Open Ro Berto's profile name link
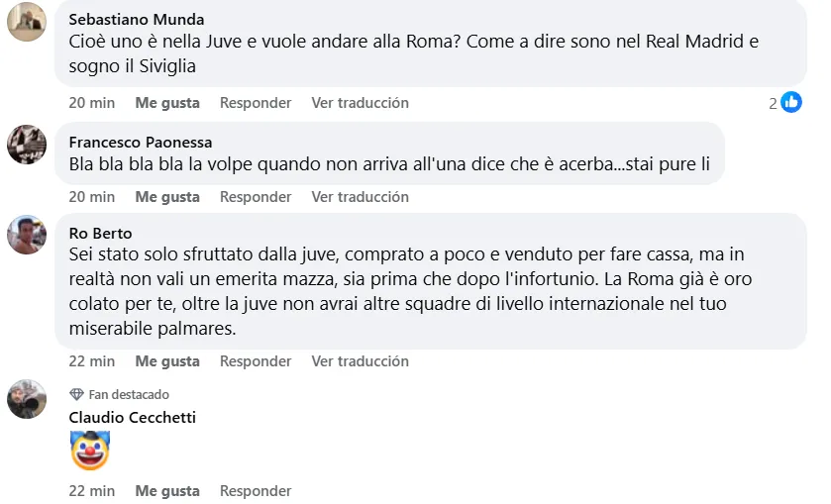 click(100, 234)
